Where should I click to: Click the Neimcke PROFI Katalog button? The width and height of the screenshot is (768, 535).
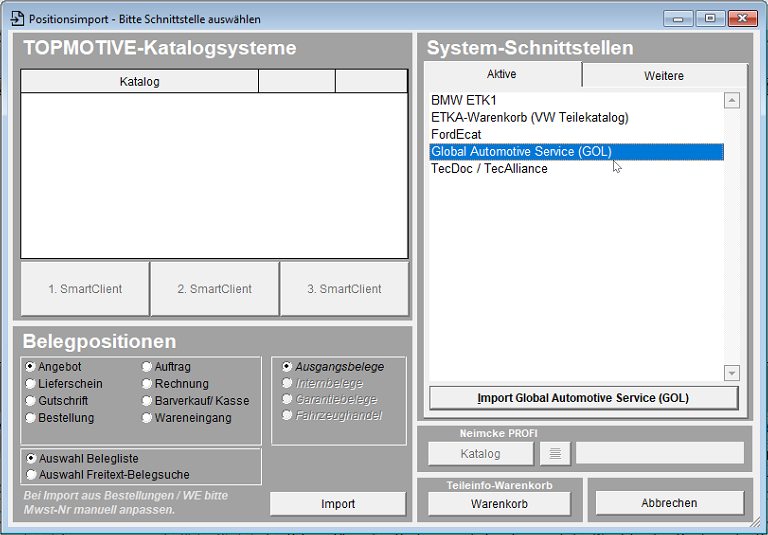[x=480, y=454]
